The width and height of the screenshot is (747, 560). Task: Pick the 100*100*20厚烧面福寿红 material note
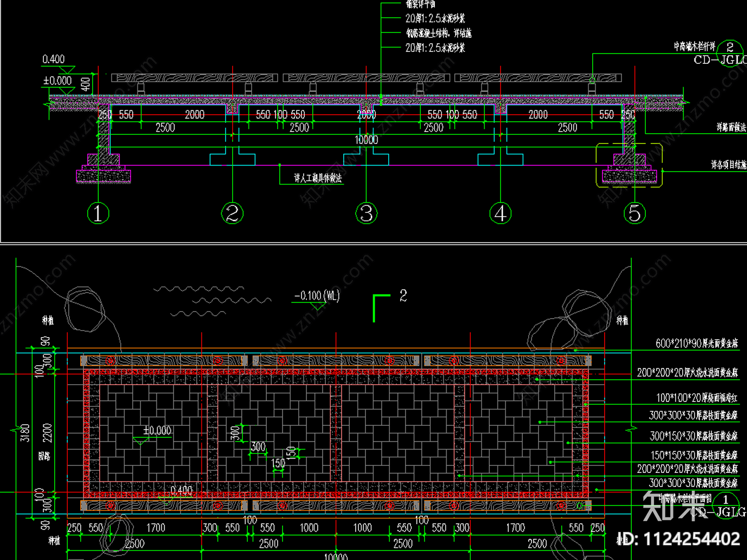[697, 398]
